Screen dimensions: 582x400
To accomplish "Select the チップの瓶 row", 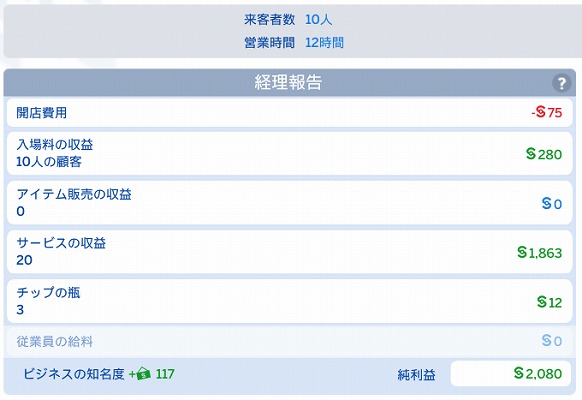I will click(x=290, y=301).
